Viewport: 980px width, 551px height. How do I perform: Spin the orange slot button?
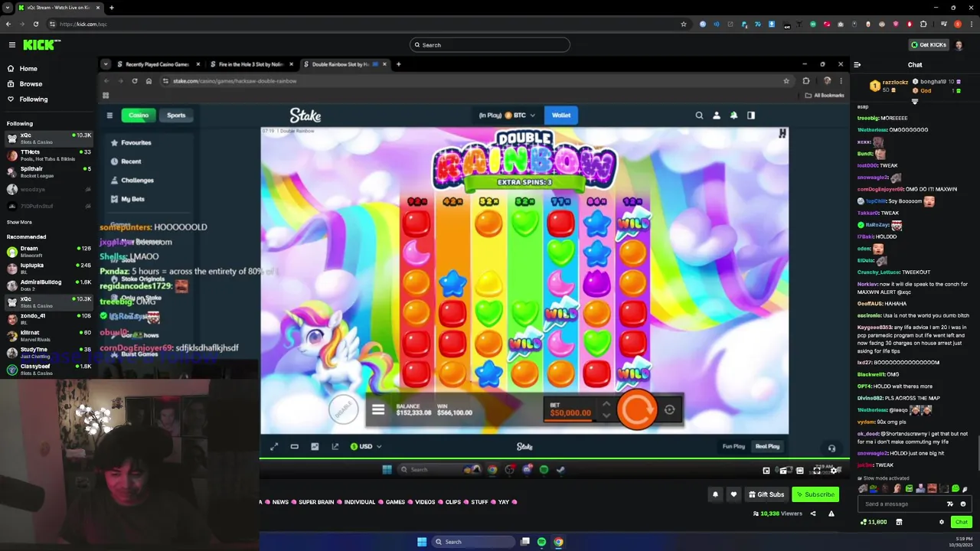(637, 409)
